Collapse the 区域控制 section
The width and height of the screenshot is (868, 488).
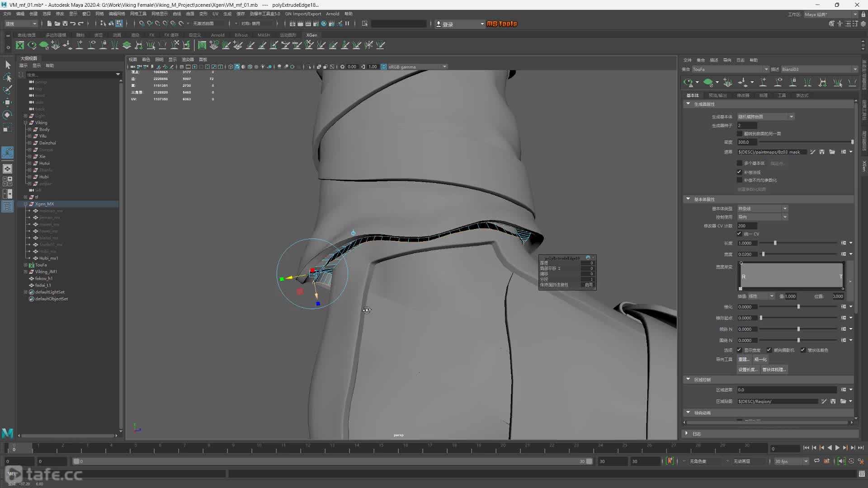tap(688, 379)
